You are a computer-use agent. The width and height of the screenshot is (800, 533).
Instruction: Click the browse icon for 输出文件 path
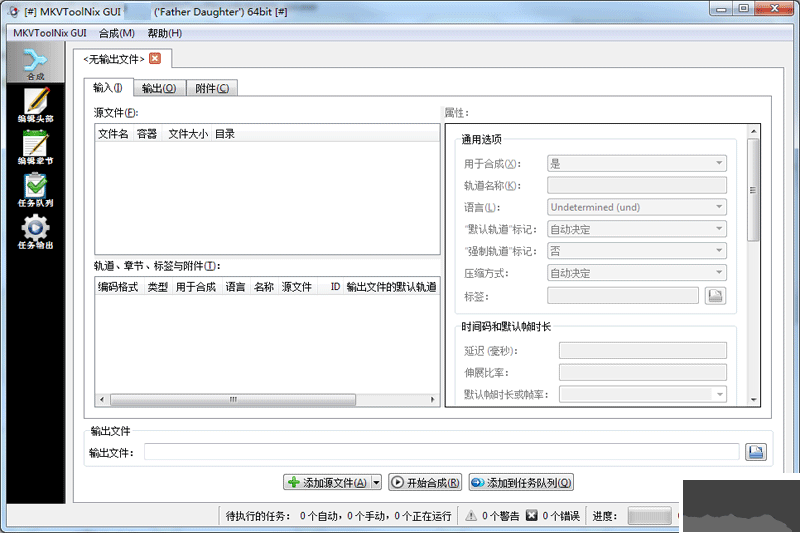tap(755, 452)
